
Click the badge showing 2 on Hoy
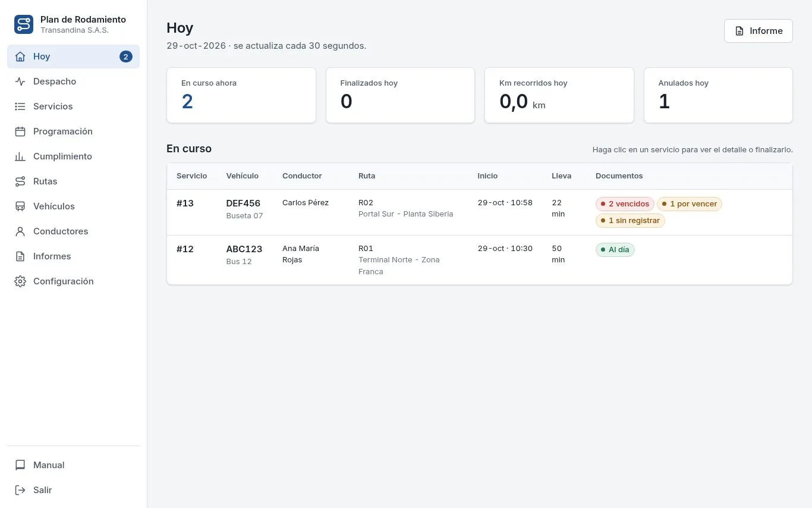125,57
